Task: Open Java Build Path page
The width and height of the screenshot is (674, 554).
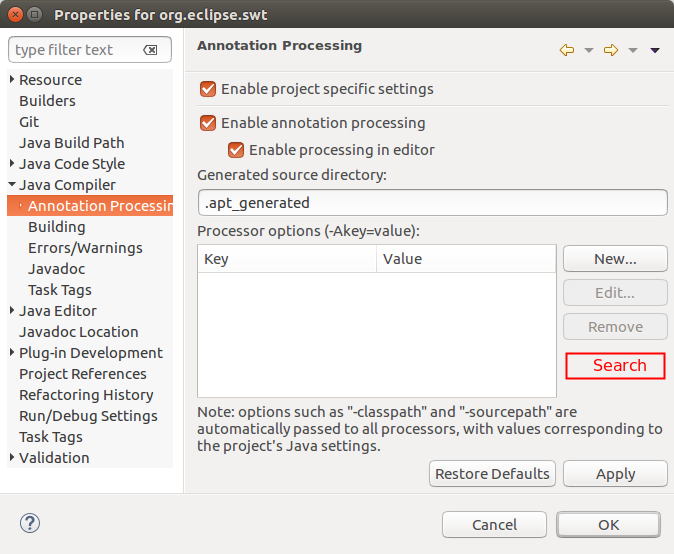Action: tap(72, 143)
